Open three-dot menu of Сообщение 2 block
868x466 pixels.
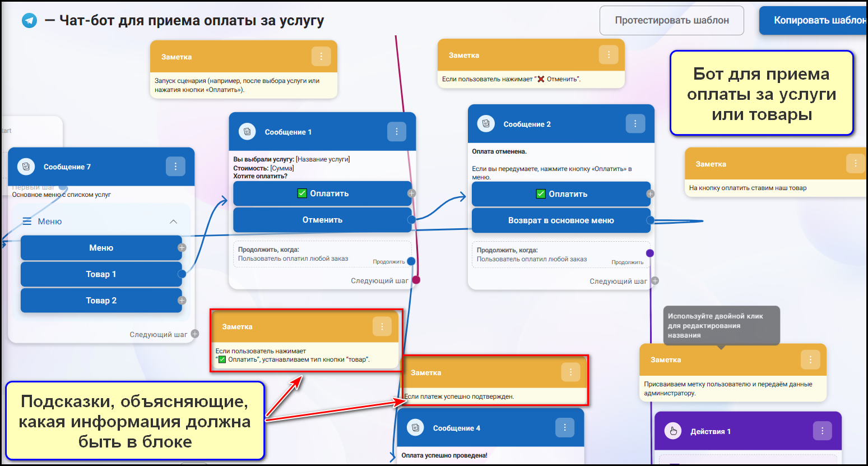pos(635,124)
